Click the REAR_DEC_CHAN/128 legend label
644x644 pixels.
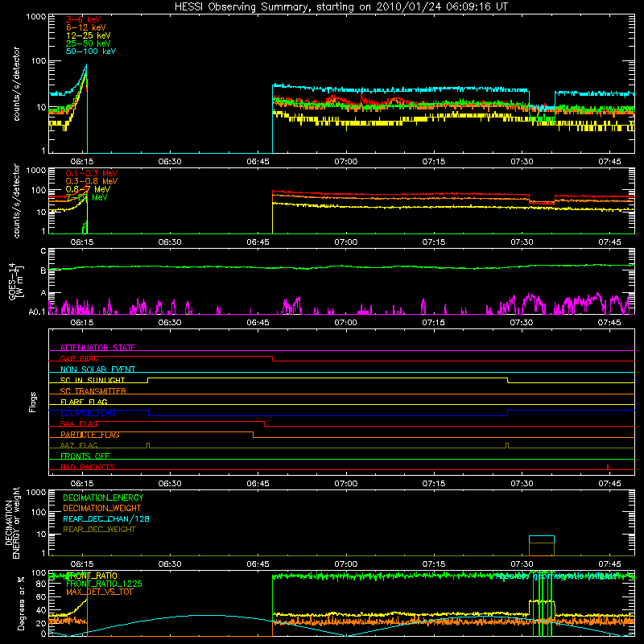tap(106, 518)
